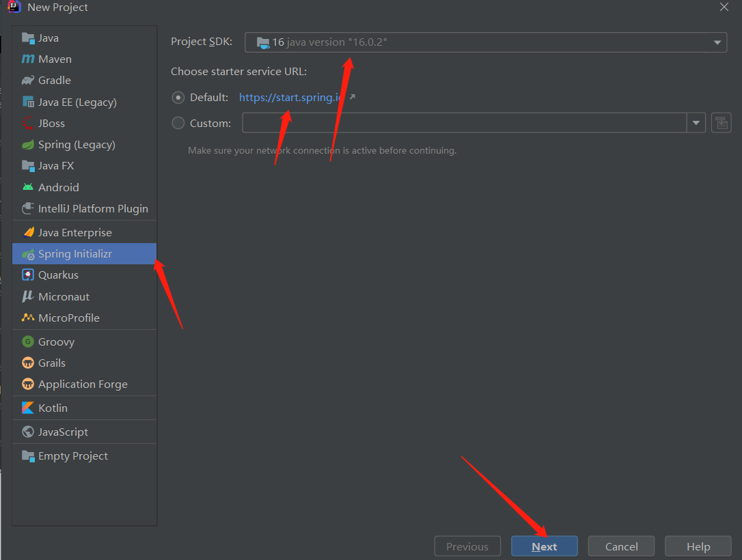Select Application Forge entry

pyautogui.click(x=84, y=384)
